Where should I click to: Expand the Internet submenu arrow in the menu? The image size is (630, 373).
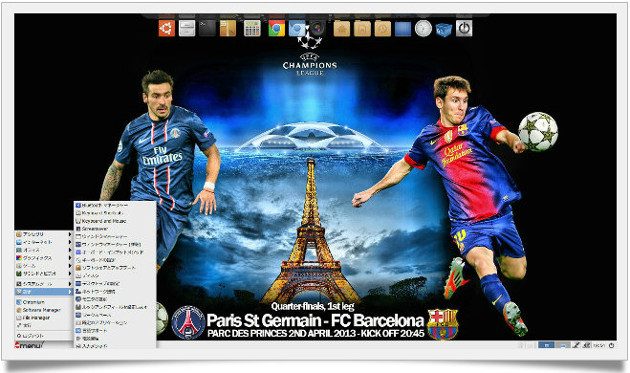pyautogui.click(x=70, y=242)
